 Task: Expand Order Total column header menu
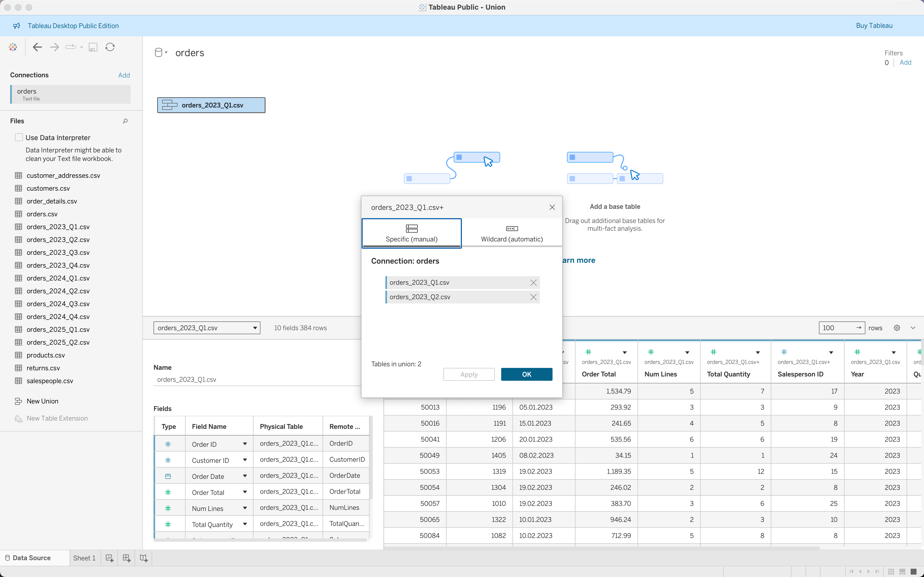click(625, 352)
